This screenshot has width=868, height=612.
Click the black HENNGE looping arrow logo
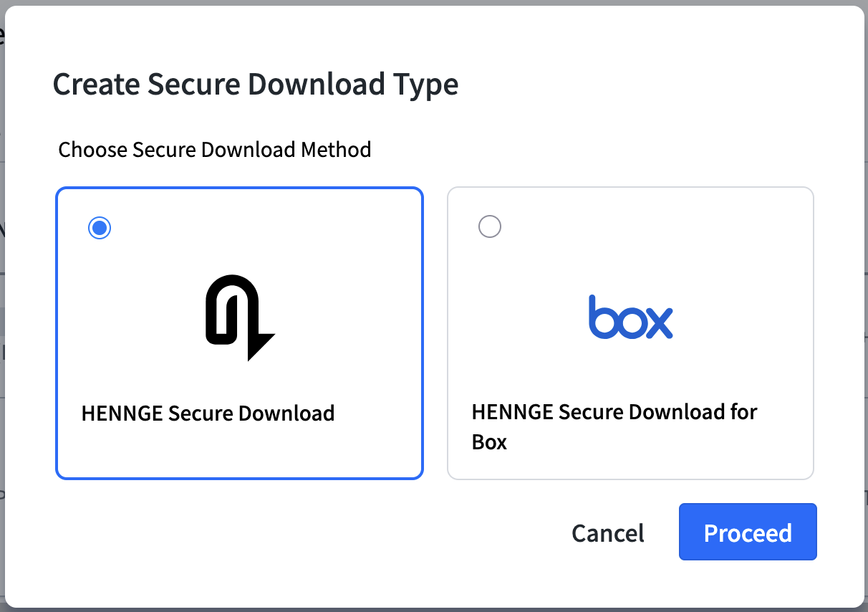tap(240, 318)
